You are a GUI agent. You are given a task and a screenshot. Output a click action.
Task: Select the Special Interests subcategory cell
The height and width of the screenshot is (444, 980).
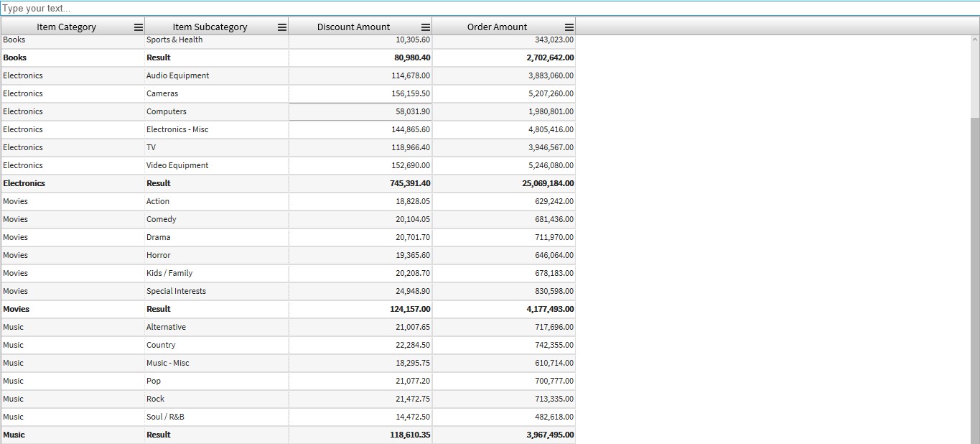click(x=176, y=291)
